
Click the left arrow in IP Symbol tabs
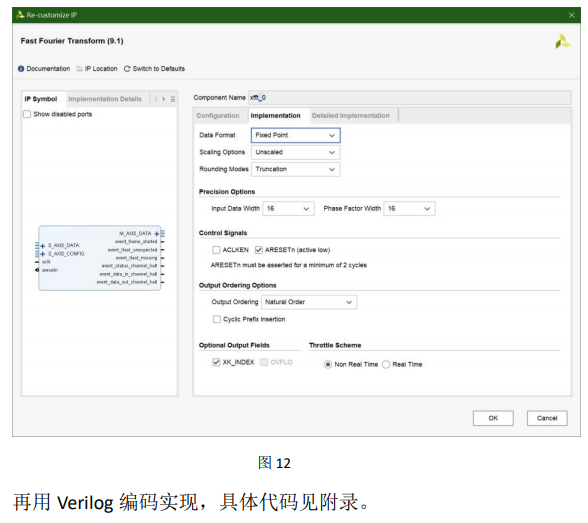(x=156, y=99)
